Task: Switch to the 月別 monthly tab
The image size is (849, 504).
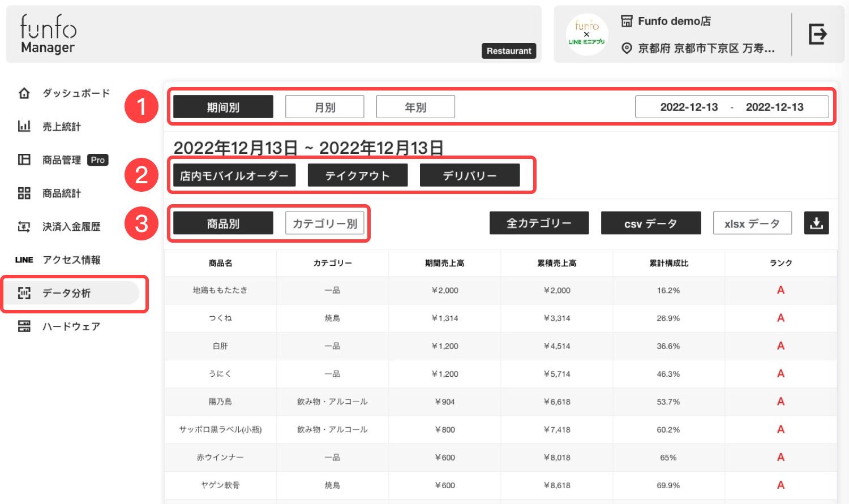Action: point(325,107)
